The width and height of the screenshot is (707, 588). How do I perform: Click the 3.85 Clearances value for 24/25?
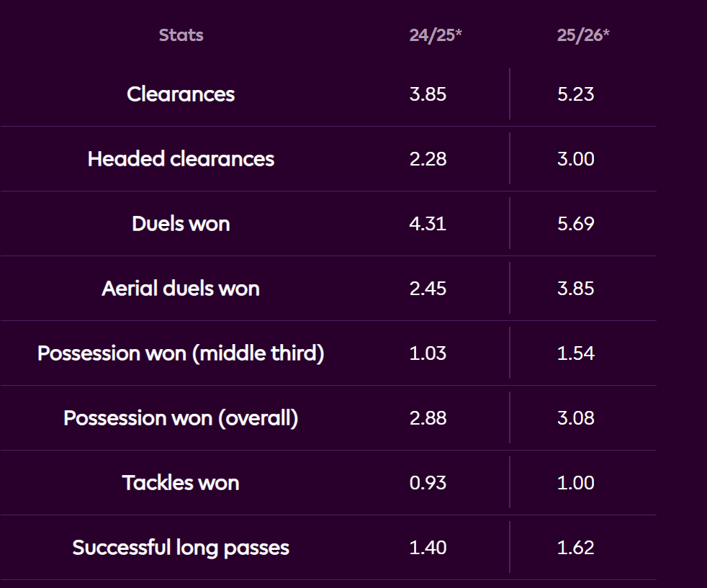[428, 94]
